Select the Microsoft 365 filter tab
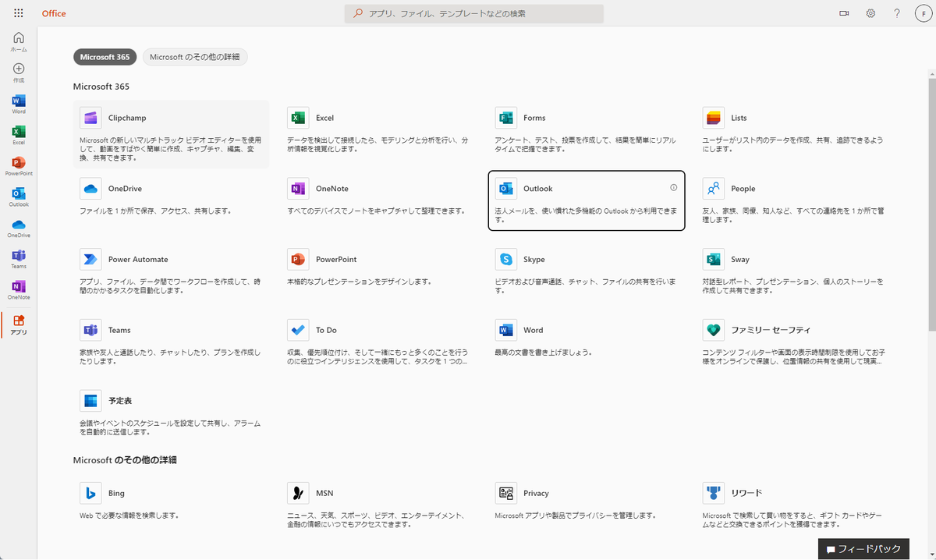Image resolution: width=936 pixels, height=560 pixels. point(105,57)
